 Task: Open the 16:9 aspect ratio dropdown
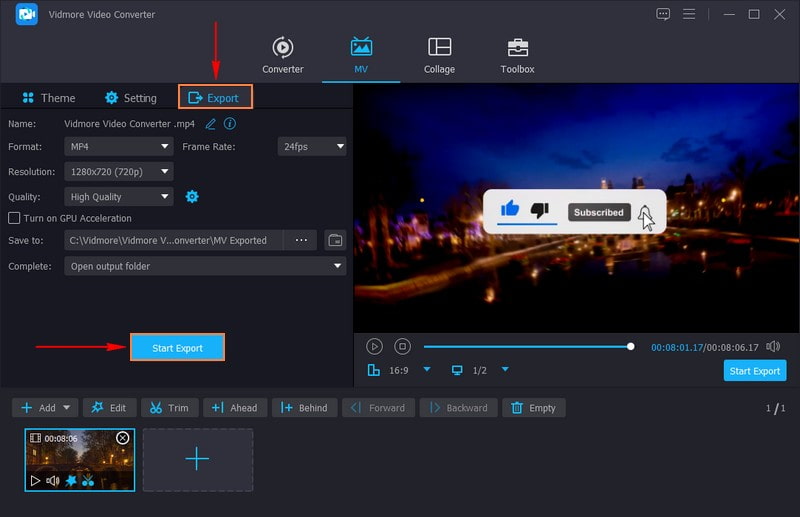click(426, 370)
